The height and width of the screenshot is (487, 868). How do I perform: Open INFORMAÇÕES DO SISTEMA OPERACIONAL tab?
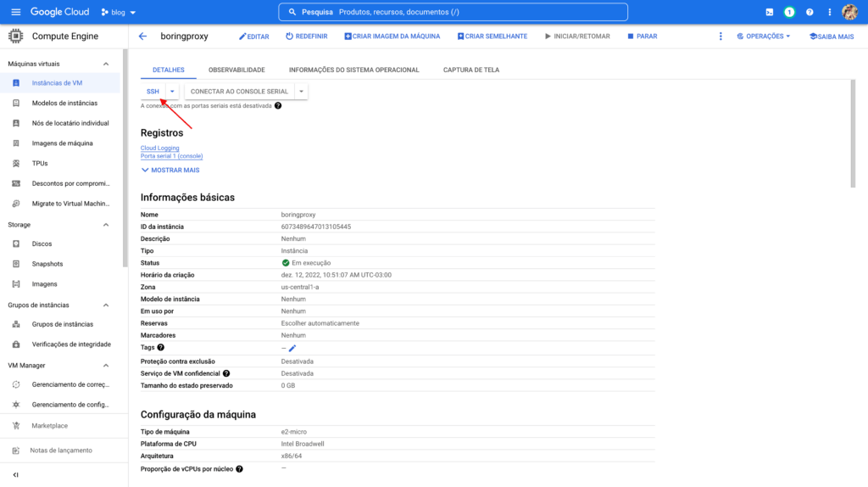pyautogui.click(x=353, y=70)
